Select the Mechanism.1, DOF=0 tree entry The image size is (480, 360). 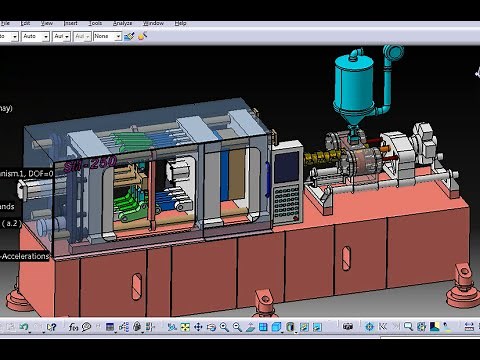[26, 174]
